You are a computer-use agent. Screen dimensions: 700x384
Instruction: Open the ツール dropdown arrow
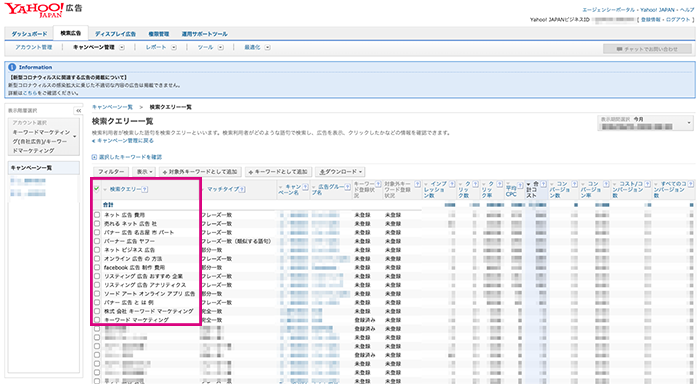pyautogui.click(x=221, y=47)
